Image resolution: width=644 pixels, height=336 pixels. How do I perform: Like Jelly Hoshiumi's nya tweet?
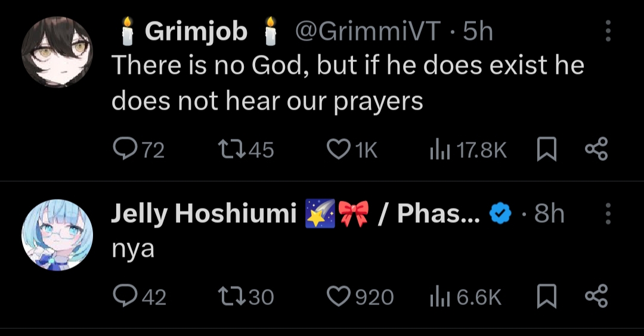pyautogui.click(x=340, y=296)
